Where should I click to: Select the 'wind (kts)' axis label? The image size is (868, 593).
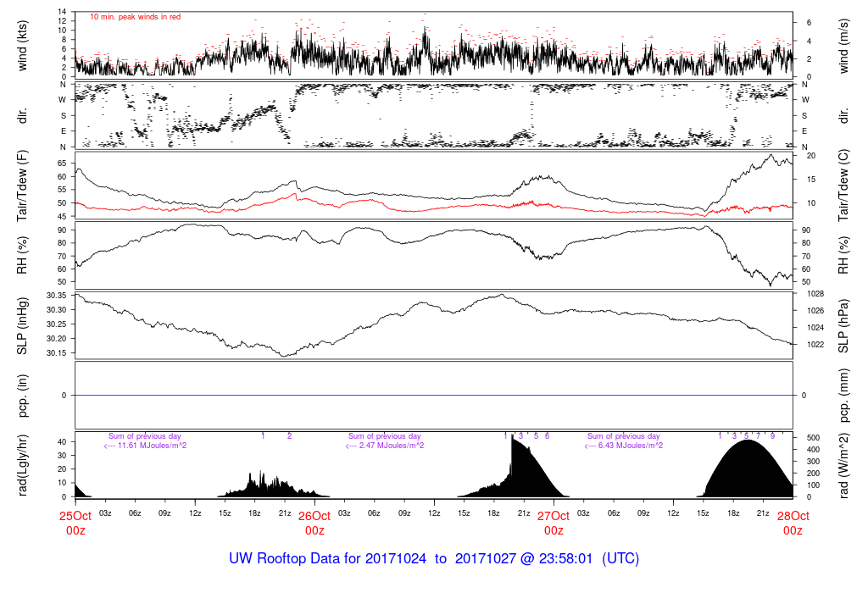tap(22, 46)
